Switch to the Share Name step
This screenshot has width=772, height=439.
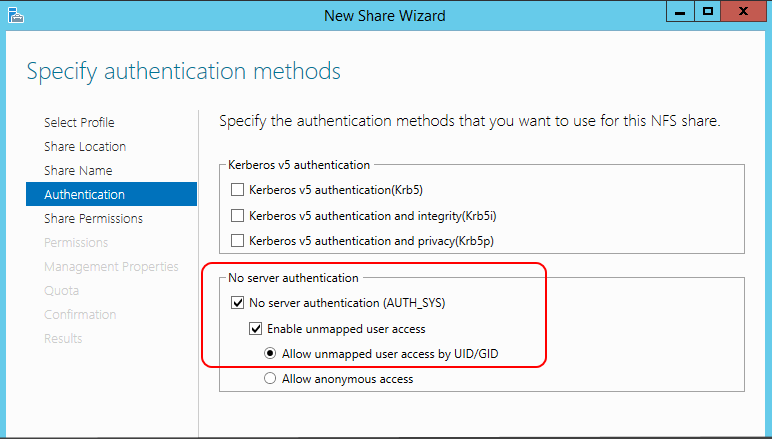(x=78, y=171)
